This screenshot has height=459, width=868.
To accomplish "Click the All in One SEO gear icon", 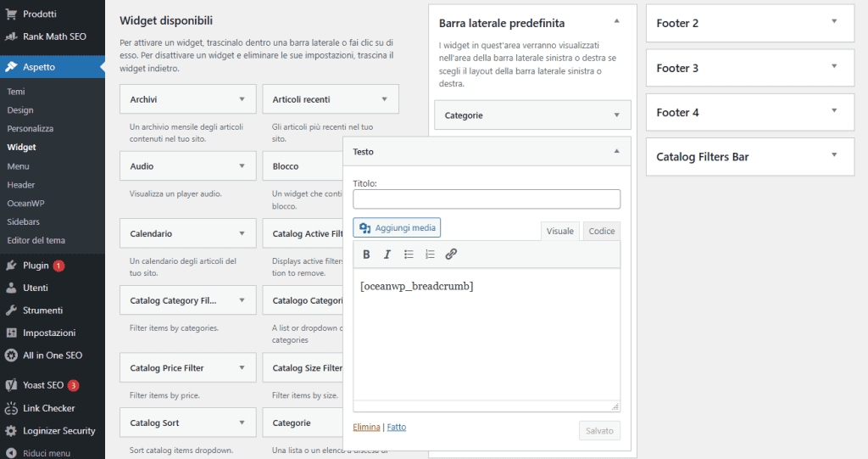I will point(11,355).
